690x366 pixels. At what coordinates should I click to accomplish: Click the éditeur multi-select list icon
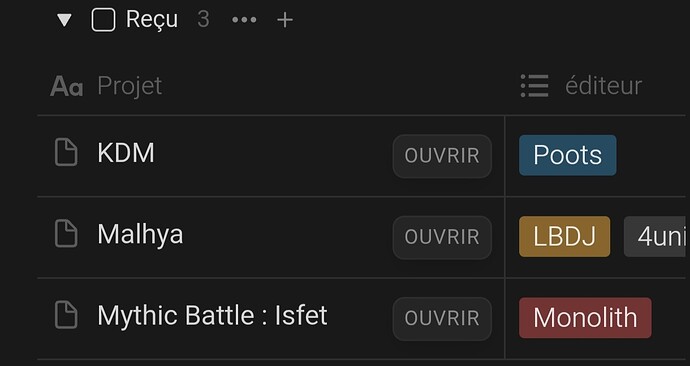click(535, 86)
